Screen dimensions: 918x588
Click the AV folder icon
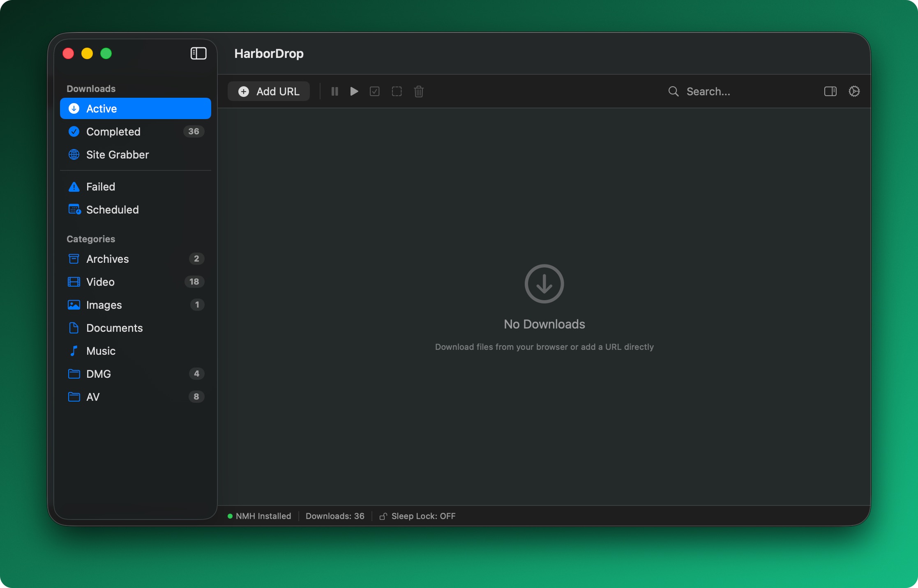pos(74,397)
